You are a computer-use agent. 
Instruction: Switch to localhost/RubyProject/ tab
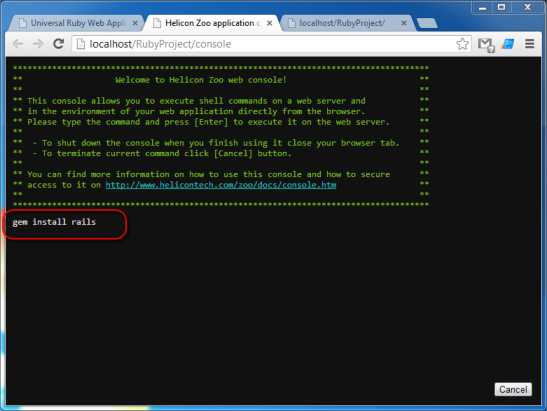tap(347, 23)
